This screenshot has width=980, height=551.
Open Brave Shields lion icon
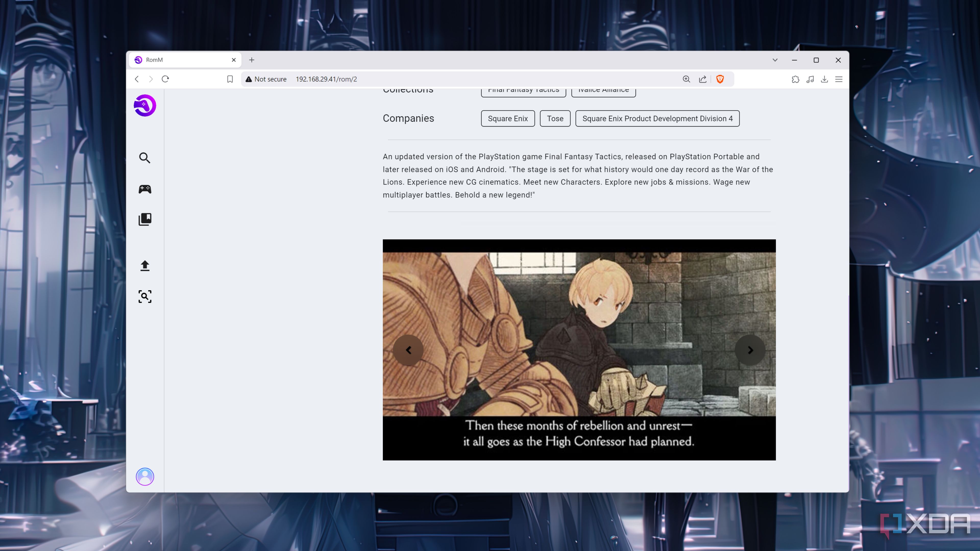(x=720, y=79)
